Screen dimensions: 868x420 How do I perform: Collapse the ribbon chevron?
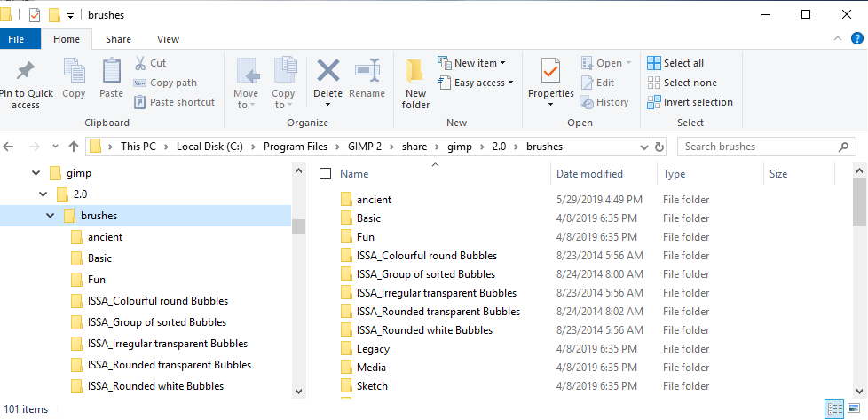[837, 39]
